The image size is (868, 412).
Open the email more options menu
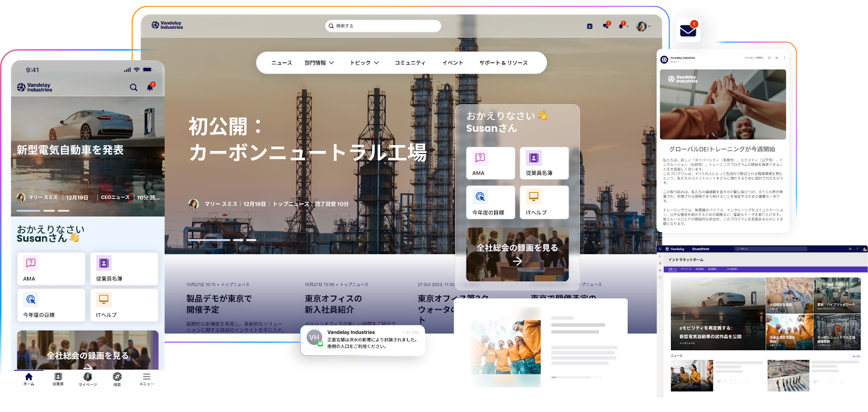[x=784, y=58]
